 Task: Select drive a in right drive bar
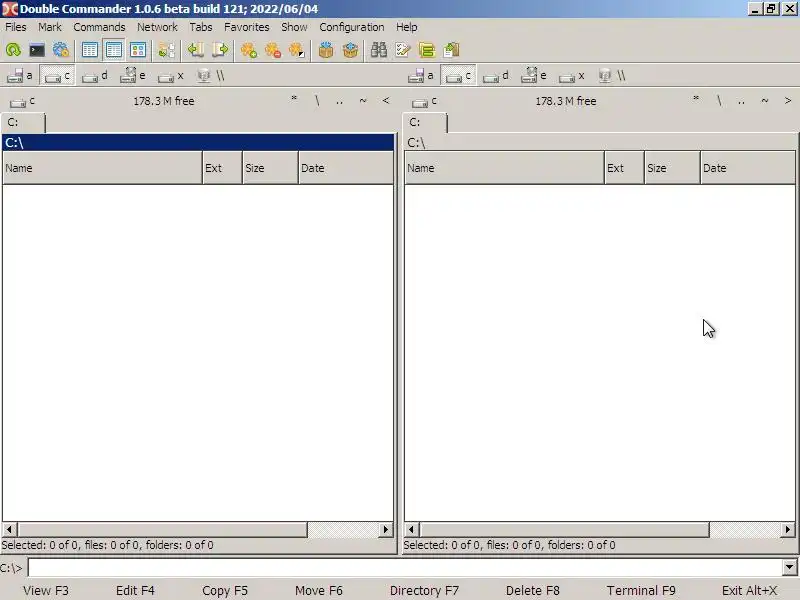click(421, 76)
